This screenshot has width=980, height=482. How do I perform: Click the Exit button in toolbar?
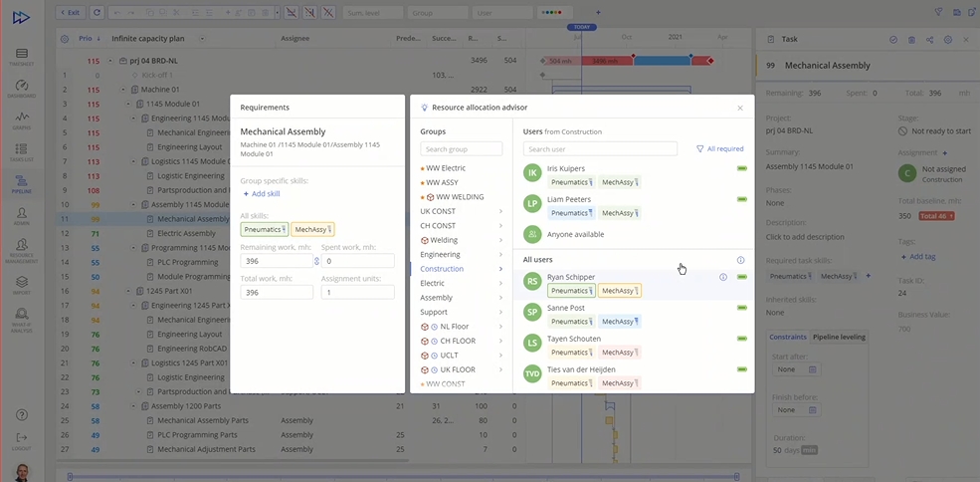[x=70, y=13]
